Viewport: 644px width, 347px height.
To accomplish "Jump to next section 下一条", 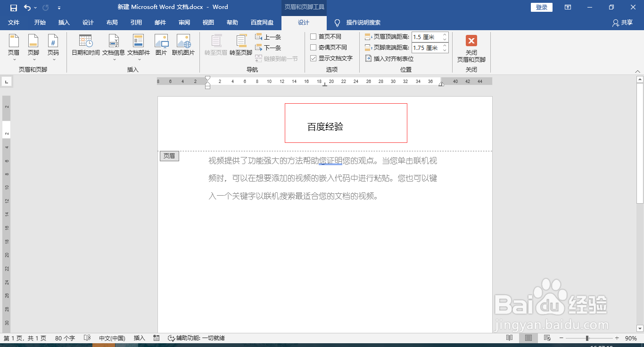I will click(268, 48).
